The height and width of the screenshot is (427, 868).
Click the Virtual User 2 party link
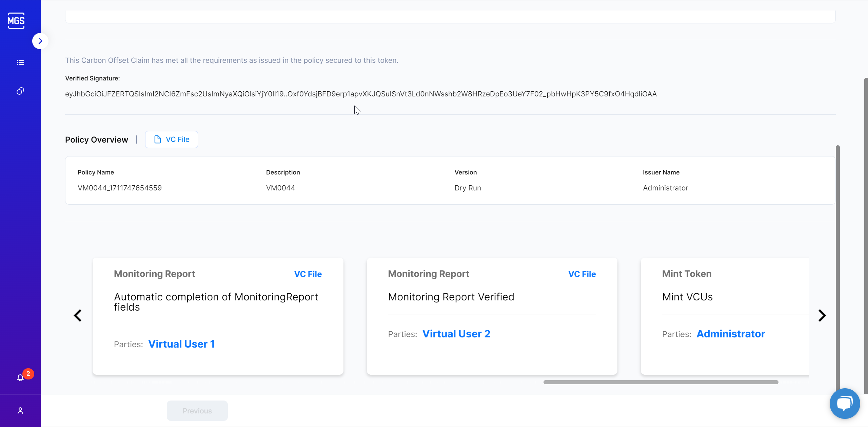click(x=456, y=334)
